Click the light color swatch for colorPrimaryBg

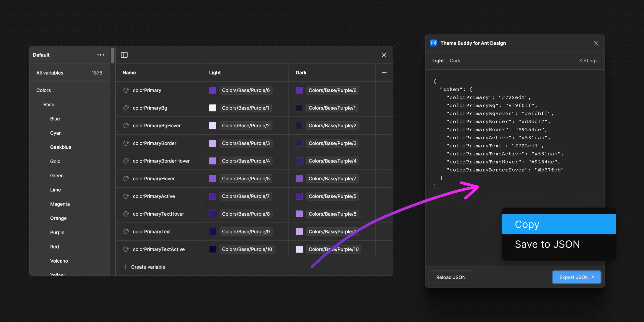(x=212, y=108)
